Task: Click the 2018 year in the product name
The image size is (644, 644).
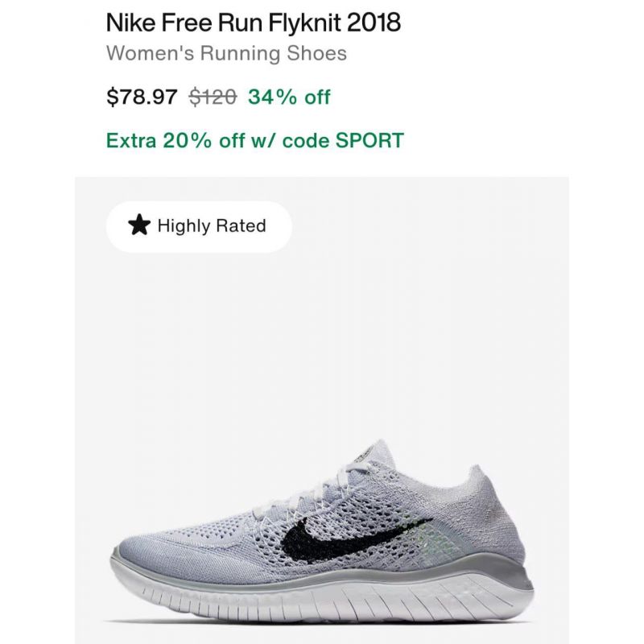Action: [374, 23]
